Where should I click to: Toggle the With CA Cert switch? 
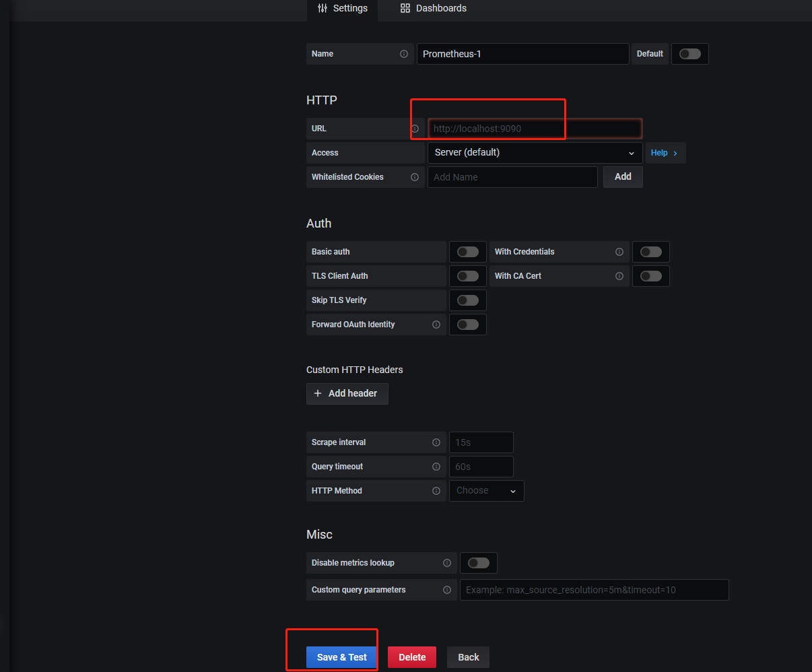pyautogui.click(x=651, y=276)
